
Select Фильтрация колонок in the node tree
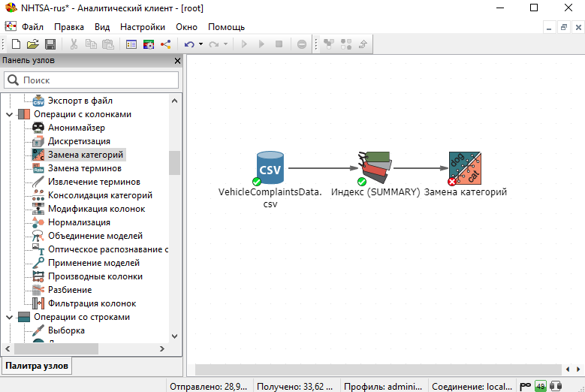point(92,303)
